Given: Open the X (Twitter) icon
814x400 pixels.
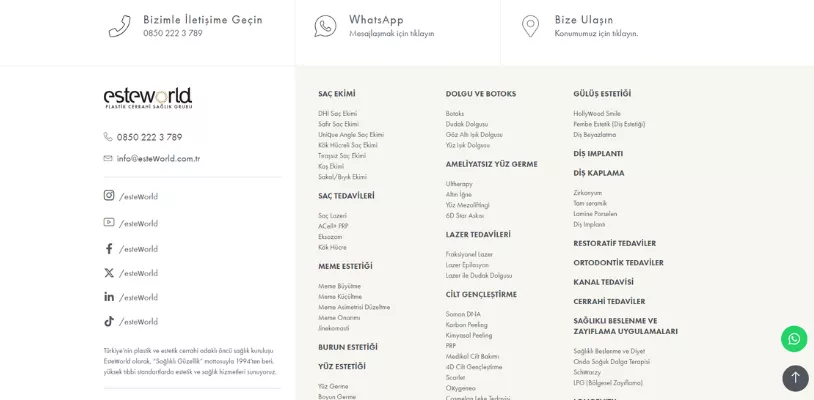Looking at the screenshot, I should click(109, 273).
